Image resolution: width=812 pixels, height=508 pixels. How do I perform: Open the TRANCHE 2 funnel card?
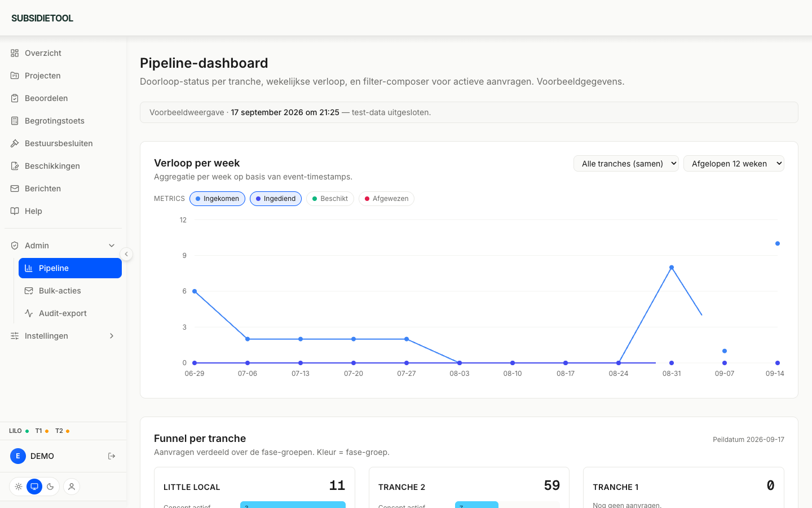[469, 488]
